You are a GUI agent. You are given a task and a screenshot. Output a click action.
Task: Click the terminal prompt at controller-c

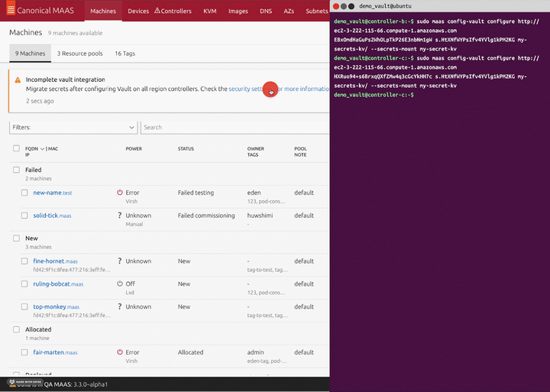(x=374, y=95)
